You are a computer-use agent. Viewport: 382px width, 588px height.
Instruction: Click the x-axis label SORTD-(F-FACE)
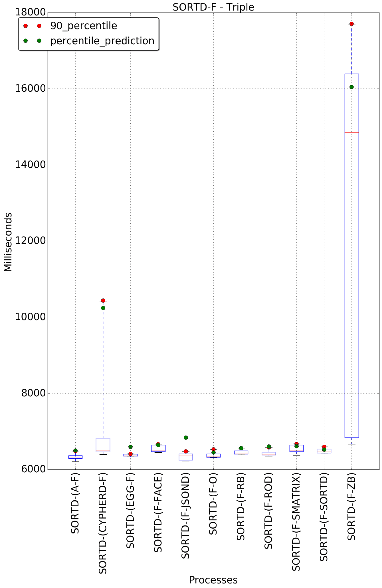point(158,512)
